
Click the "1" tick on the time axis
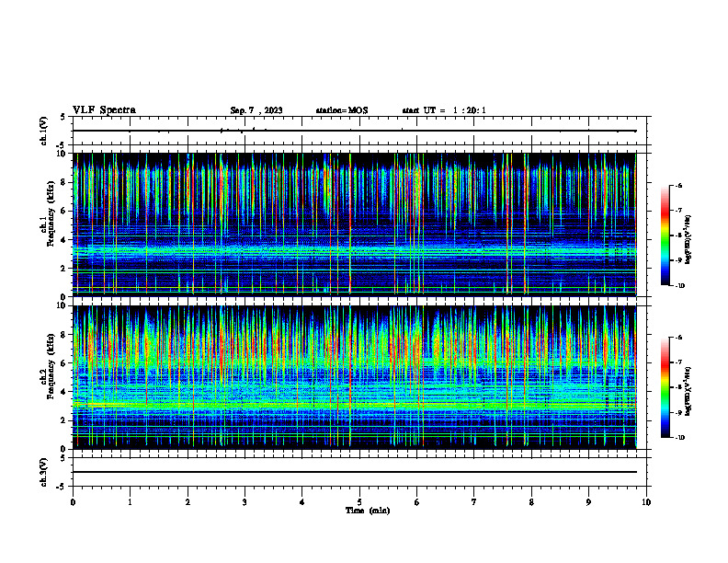pyautogui.click(x=130, y=502)
